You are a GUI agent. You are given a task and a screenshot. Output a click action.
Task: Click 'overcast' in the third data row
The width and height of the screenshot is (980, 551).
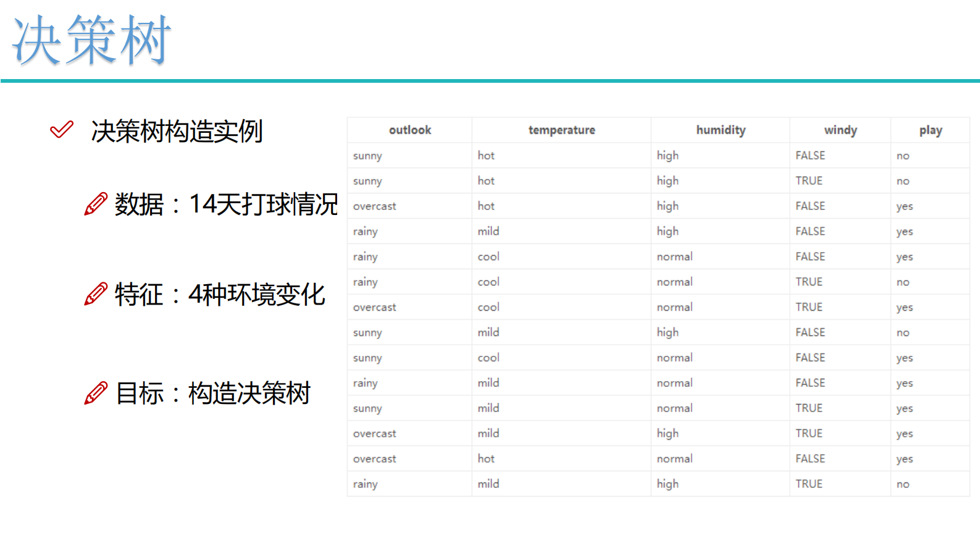[x=374, y=206]
